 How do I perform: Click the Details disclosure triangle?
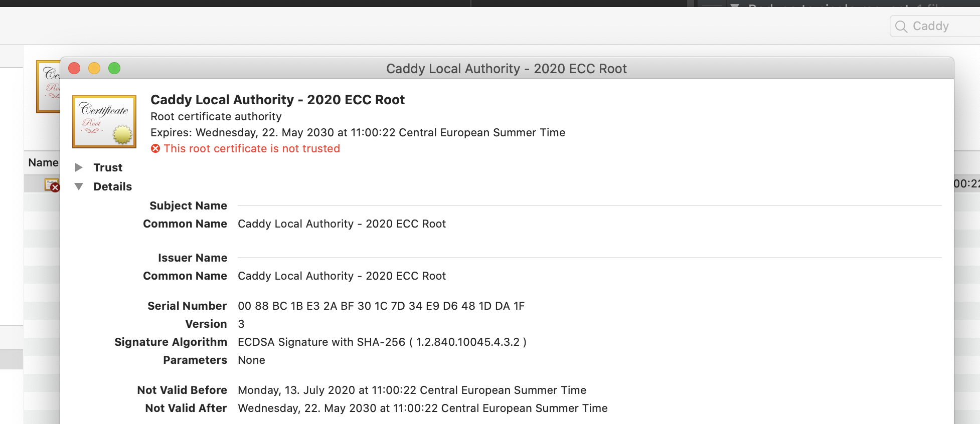coord(79,186)
